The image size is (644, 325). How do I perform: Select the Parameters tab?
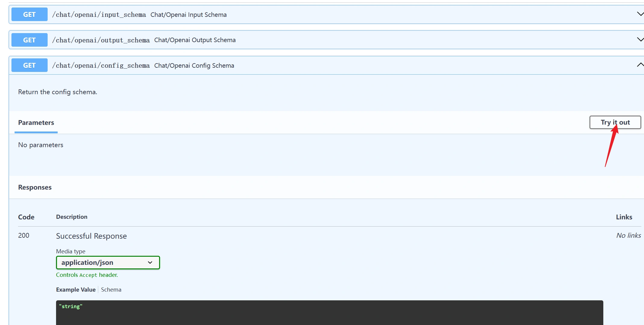coord(36,123)
